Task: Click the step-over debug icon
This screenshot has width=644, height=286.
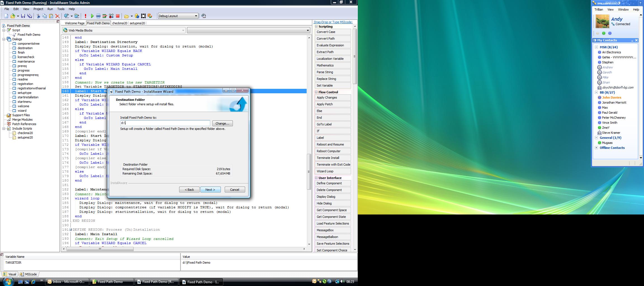Action: click(x=98, y=16)
